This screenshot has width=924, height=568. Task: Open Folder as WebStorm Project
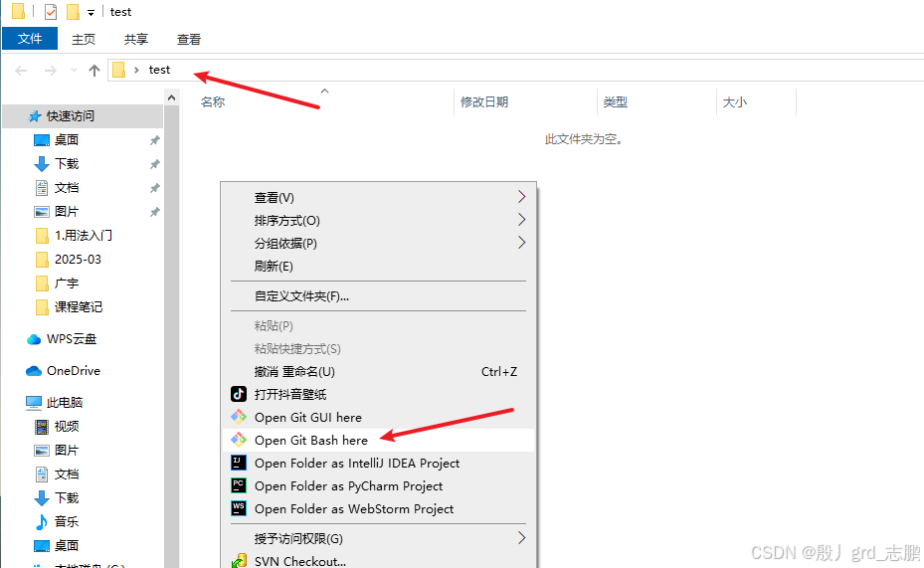378,509
